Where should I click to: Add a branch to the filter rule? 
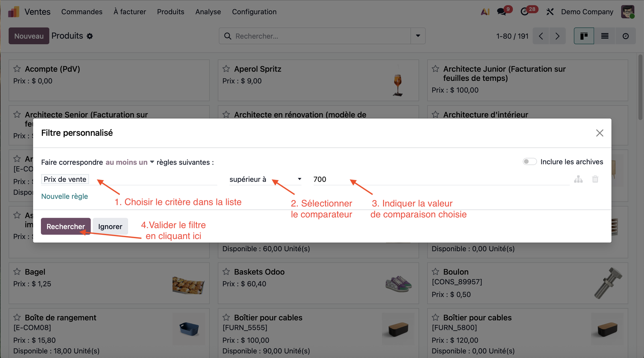578,179
